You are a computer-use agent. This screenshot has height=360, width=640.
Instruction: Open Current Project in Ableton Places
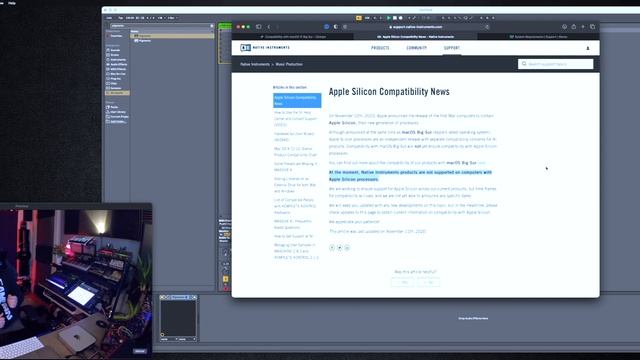coord(118,117)
